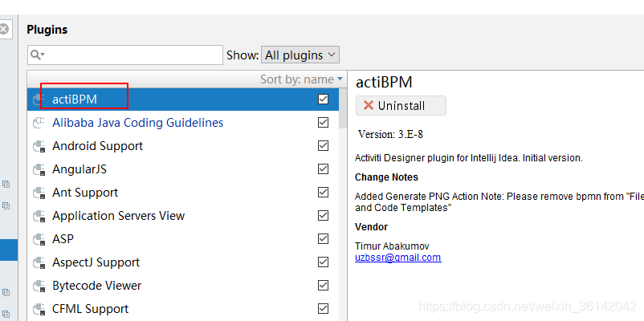Screen dimensions: 644x321
Task: Open the Show All plugins dropdown
Action: [x=300, y=55]
